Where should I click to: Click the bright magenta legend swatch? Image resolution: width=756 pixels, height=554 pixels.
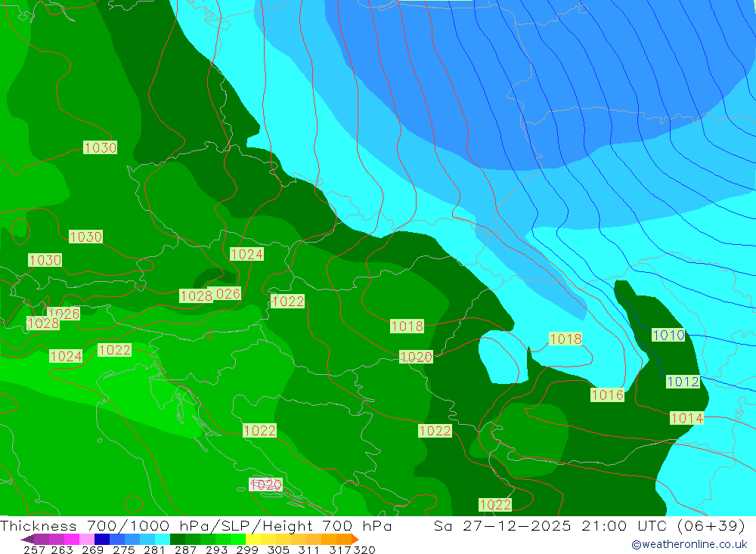coord(72,539)
